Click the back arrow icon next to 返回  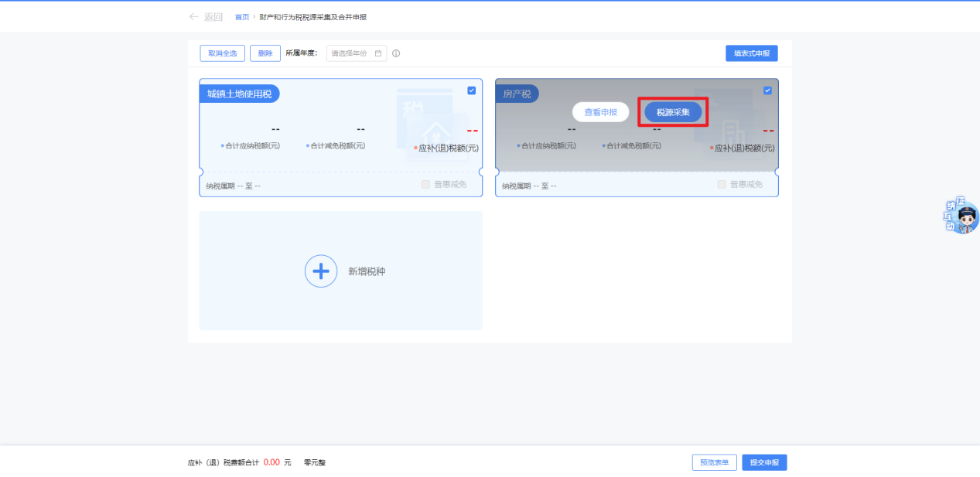[194, 17]
